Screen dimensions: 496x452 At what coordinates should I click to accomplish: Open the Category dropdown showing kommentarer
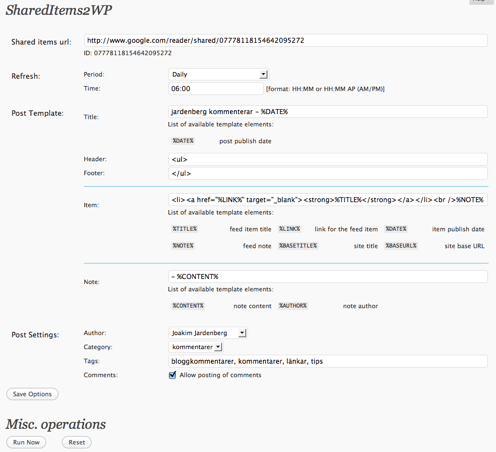click(195, 347)
